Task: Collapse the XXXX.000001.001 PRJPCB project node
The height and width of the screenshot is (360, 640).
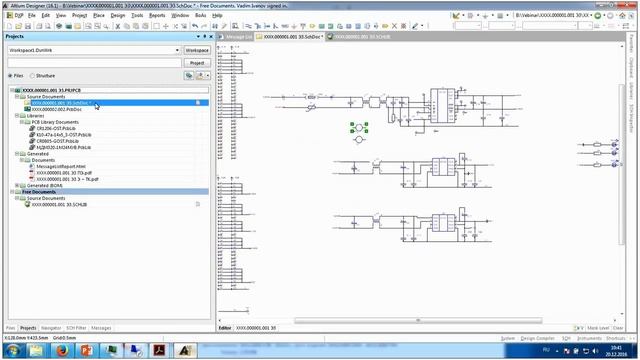Action: [x=12, y=90]
